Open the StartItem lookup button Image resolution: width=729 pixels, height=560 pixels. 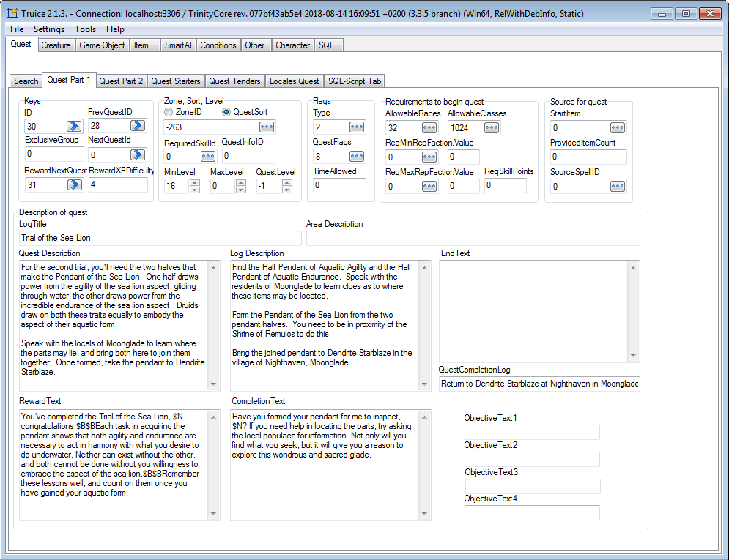(618, 127)
